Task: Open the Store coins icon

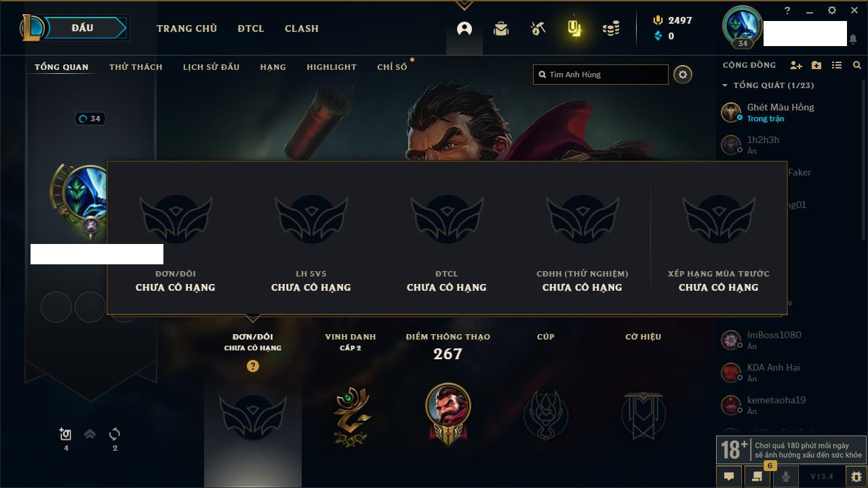Action: coord(611,28)
